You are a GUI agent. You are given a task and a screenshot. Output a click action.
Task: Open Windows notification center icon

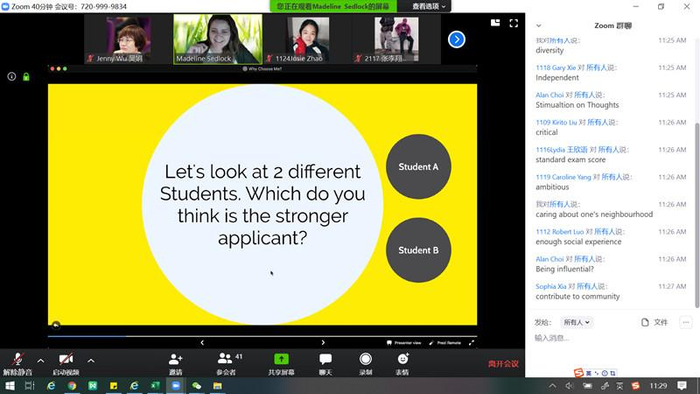click(x=682, y=386)
